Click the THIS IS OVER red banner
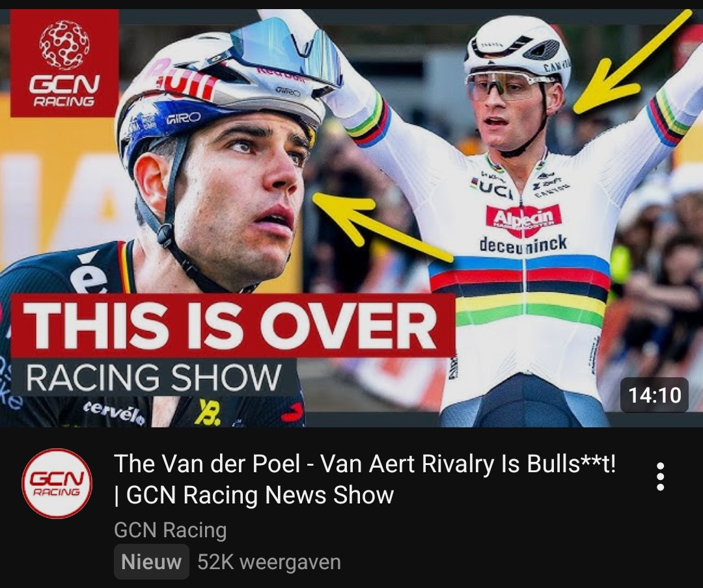This screenshot has height=588, width=703. (232, 325)
